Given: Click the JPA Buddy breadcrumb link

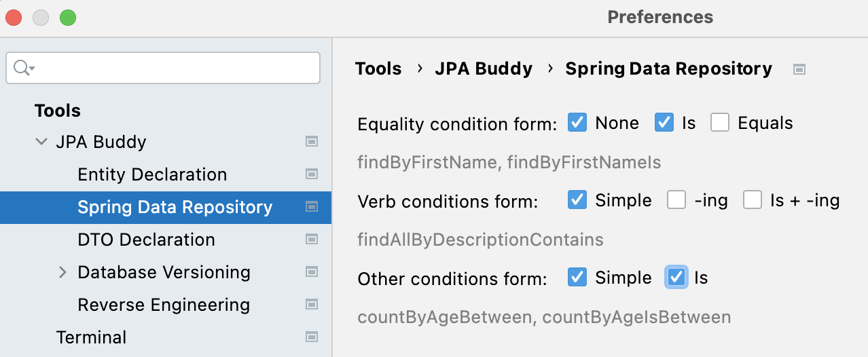Looking at the screenshot, I should pos(484,69).
